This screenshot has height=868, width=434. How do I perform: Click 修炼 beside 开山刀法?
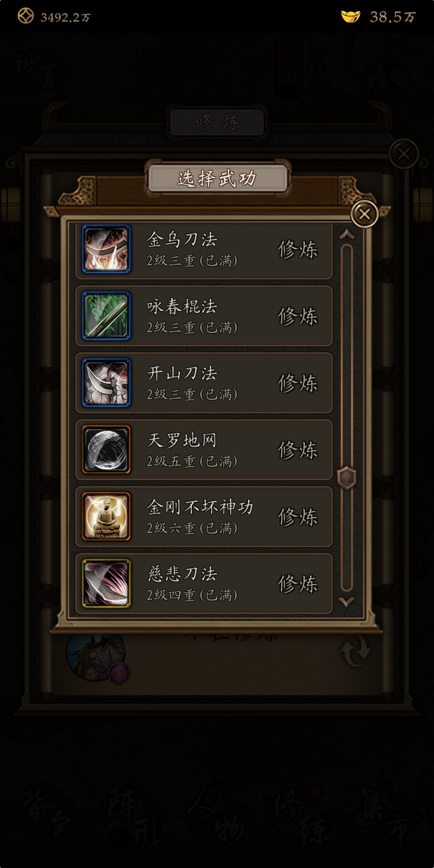[298, 383]
